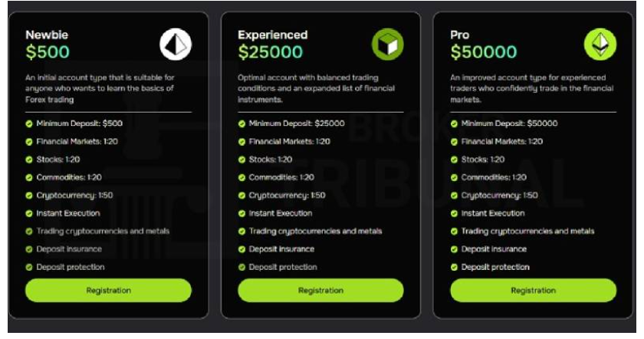Click the Experienced plan description text

[x=316, y=88]
